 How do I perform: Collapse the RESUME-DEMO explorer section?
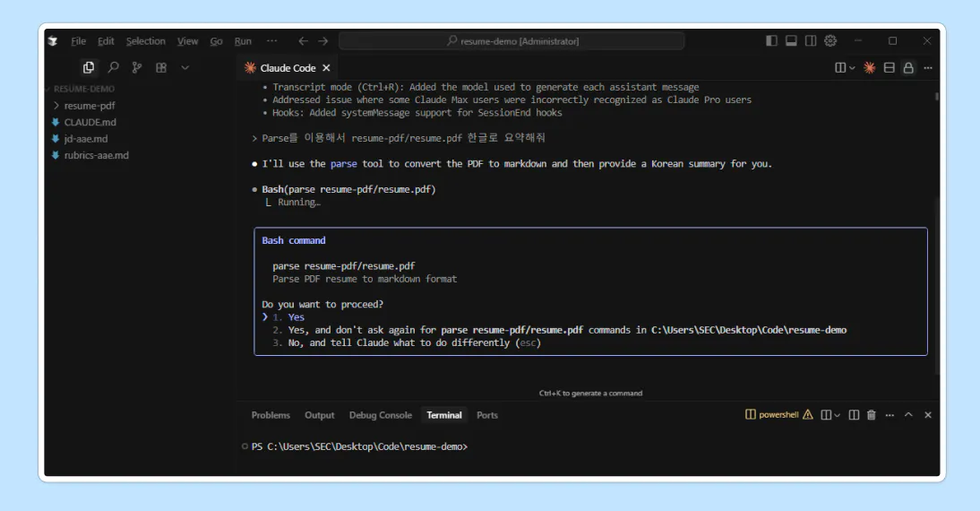[x=83, y=89]
